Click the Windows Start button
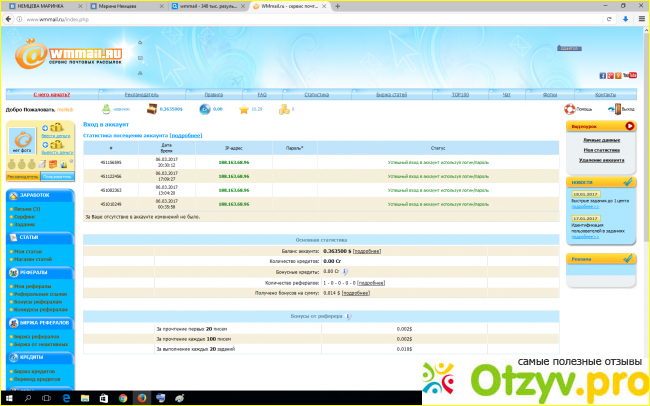The width and height of the screenshot is (650, 406). pos(8,398)
